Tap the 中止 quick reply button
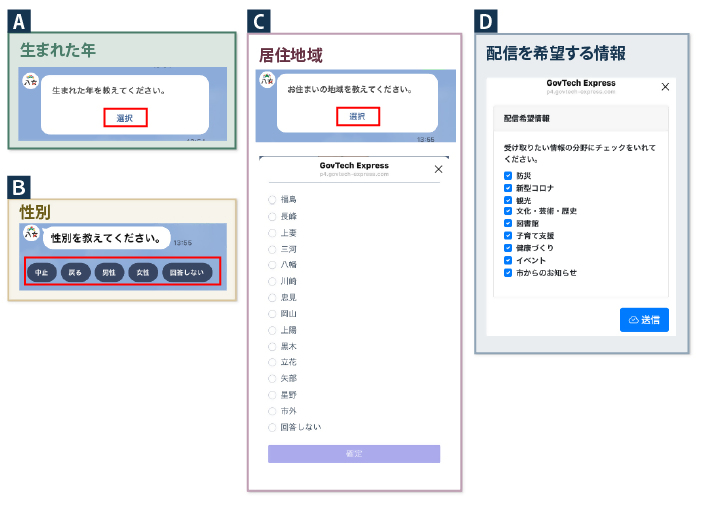This screenshot has height=511, width=701. [42, 272]
